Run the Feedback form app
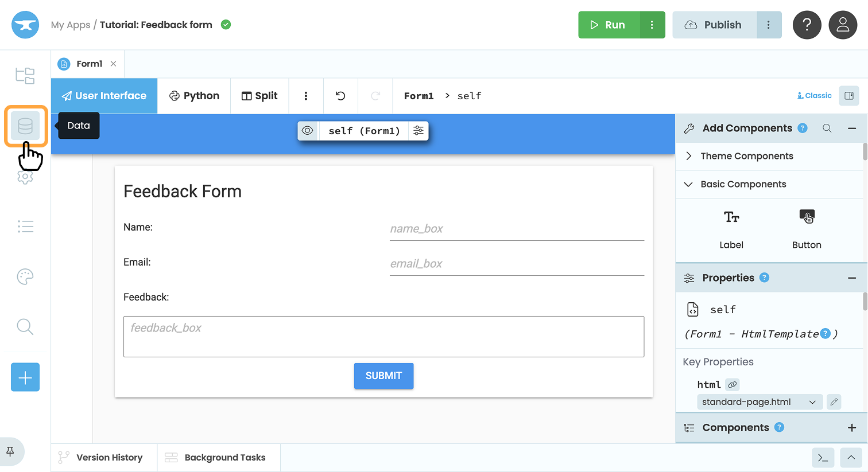Viewport: 868px width, 472px height. (x=610, y=25)
